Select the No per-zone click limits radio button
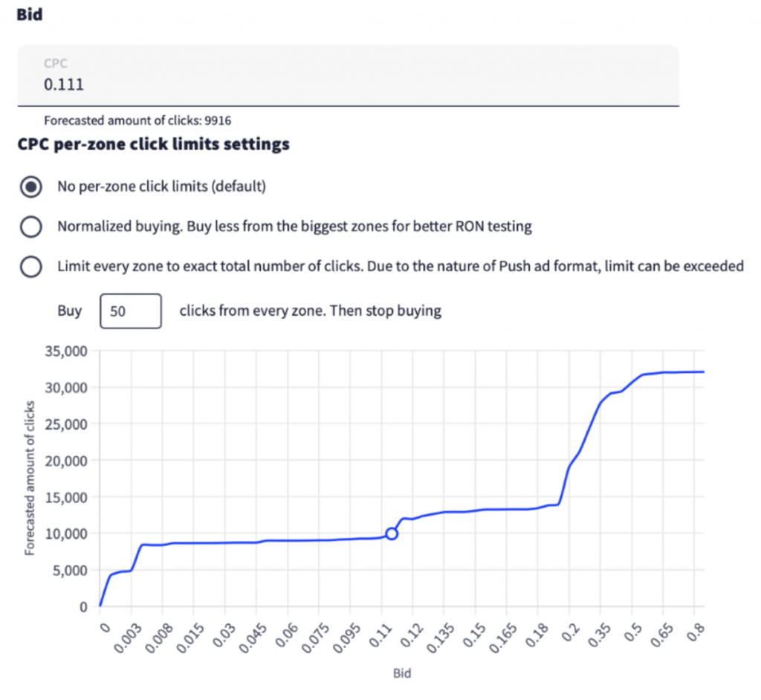 coord(31,187)
